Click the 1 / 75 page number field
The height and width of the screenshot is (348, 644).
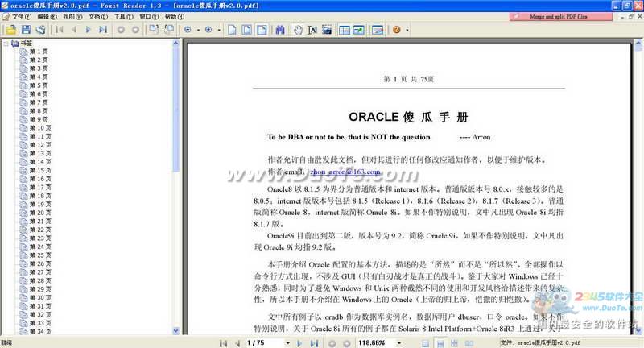pyautogui.click(x=265, y=343)
